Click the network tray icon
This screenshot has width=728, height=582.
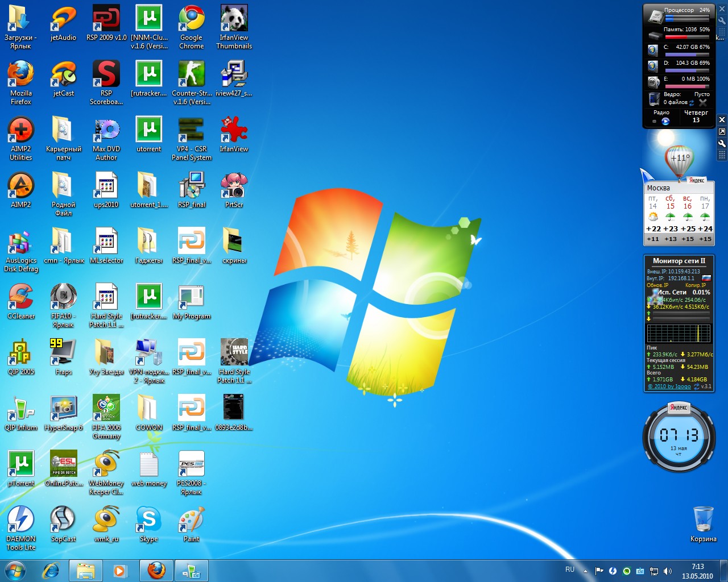(654, 571)
